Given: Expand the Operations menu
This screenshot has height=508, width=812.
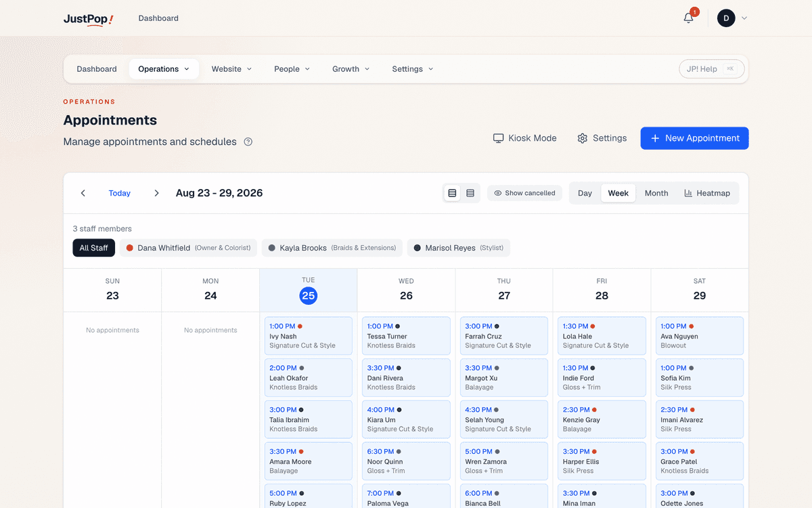Looking at the screenshot, I should click(x=164, y=69).
